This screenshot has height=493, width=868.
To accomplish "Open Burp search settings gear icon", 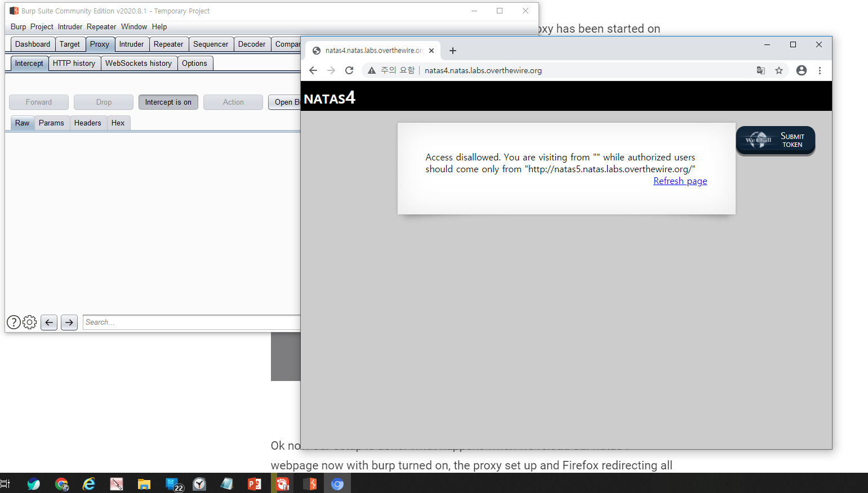I will pos(30,322).
